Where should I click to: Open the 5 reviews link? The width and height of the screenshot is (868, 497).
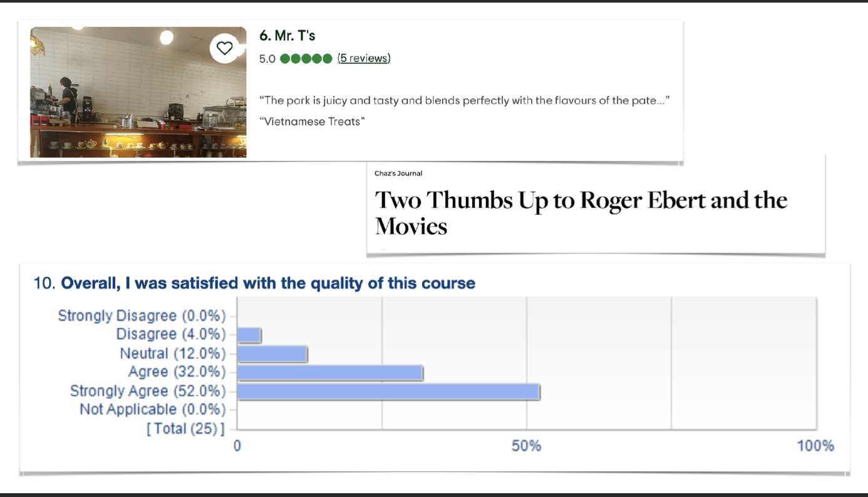pos(364,58)
